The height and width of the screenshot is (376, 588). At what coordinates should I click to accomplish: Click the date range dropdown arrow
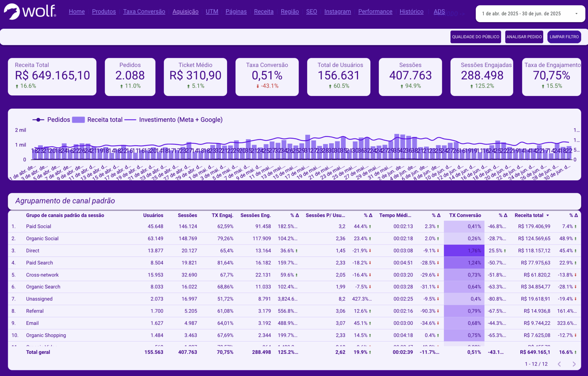click(576, 14)
